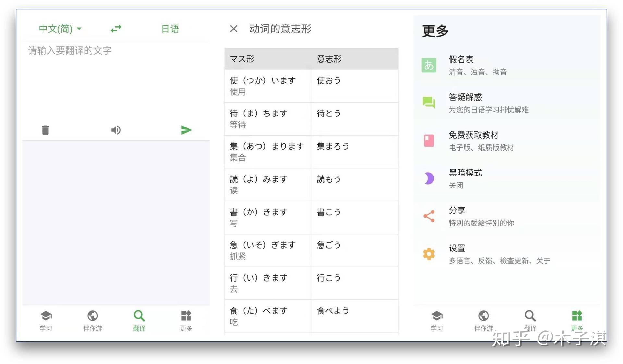Image resolution: width=623 pixels, height=364 pixels.
Task: Open the 学习 tab in left bottom bar
Action: tap(46, 321)
